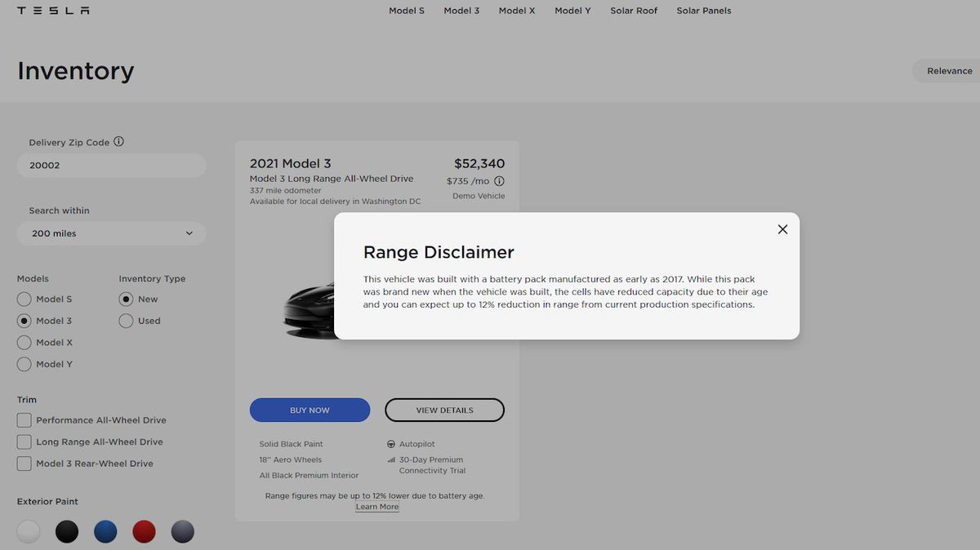Open the Learn More link
Screen dimensions: 980x550
(x=377, y=507)
